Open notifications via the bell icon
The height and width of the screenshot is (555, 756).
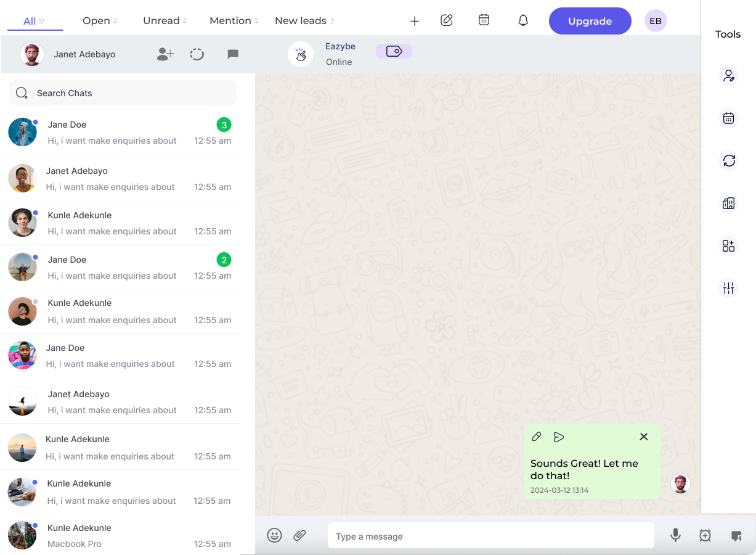(x=523, y=20)
